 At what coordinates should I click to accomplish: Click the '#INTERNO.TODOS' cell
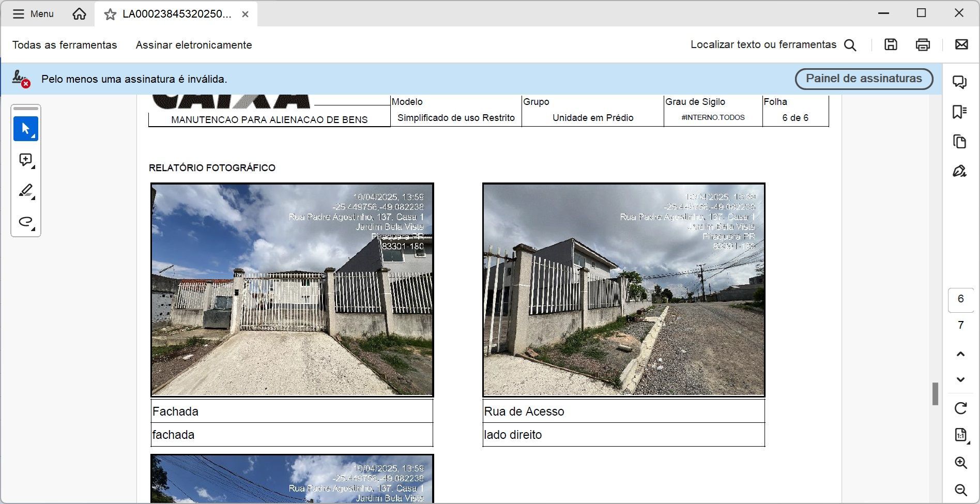713,118
